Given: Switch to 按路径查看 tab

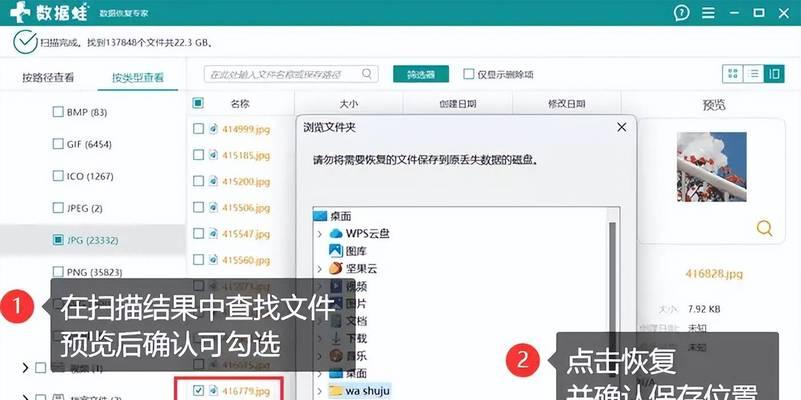Looking at the screenshot, I should (x=48, y=78).
